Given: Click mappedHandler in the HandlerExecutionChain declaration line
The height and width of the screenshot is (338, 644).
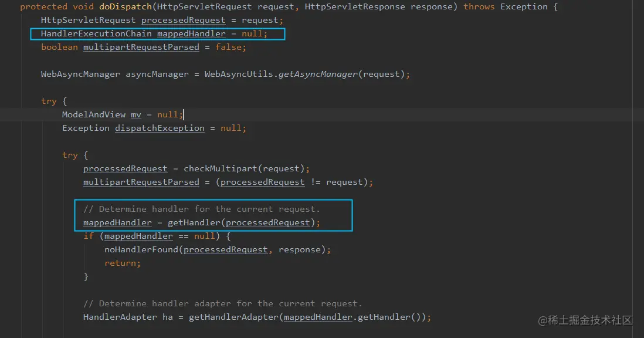Looking at the screenshot, I should 191,33.
